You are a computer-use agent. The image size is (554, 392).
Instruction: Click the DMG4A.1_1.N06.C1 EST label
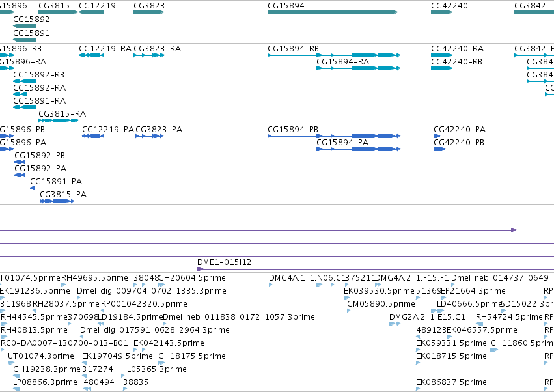click(307, 278)
